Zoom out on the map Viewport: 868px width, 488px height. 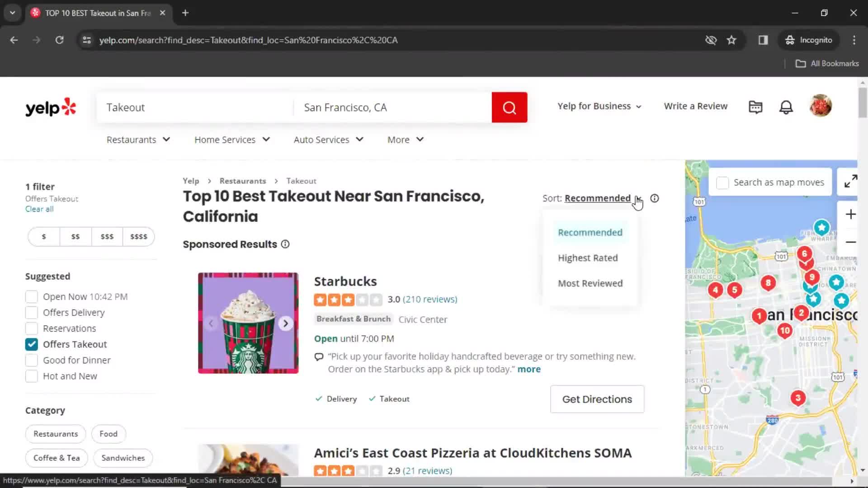coord(850,242)
